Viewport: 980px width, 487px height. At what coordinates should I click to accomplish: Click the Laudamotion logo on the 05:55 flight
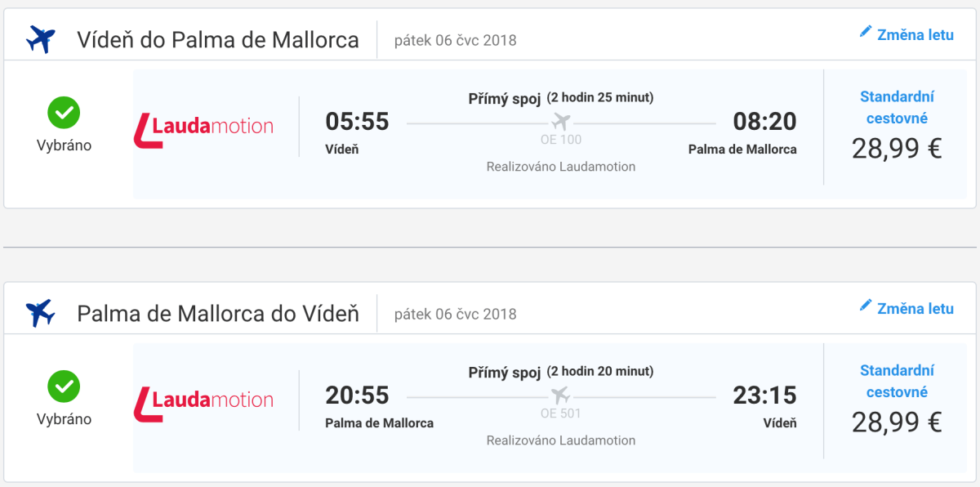point(204,129)
